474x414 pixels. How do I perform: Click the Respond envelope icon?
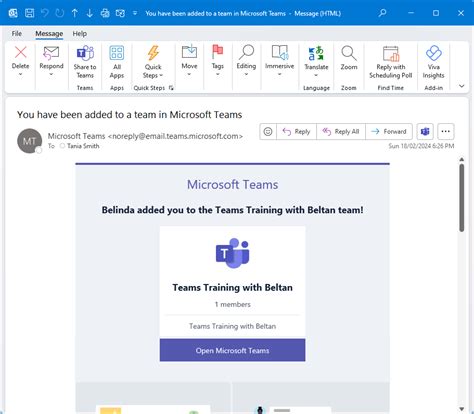[51, 53]
